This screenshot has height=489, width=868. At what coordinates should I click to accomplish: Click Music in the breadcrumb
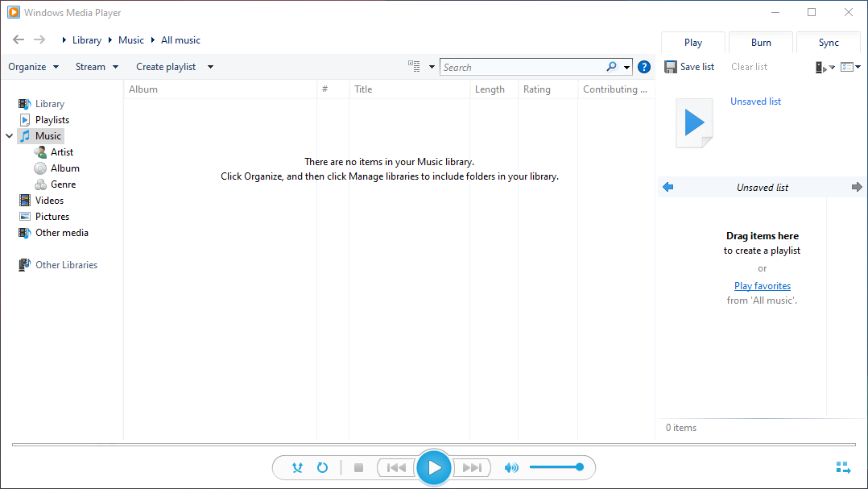coord(131,39)
